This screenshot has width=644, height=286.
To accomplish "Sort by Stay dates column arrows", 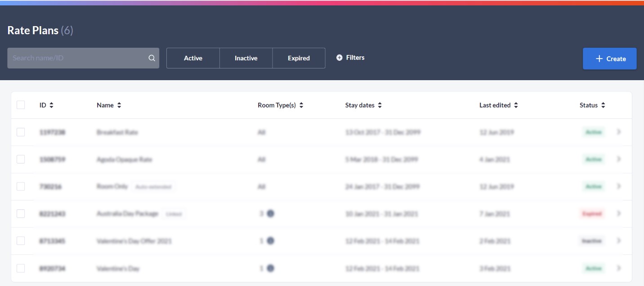I will pyautogui.click(x=380, y=105).
